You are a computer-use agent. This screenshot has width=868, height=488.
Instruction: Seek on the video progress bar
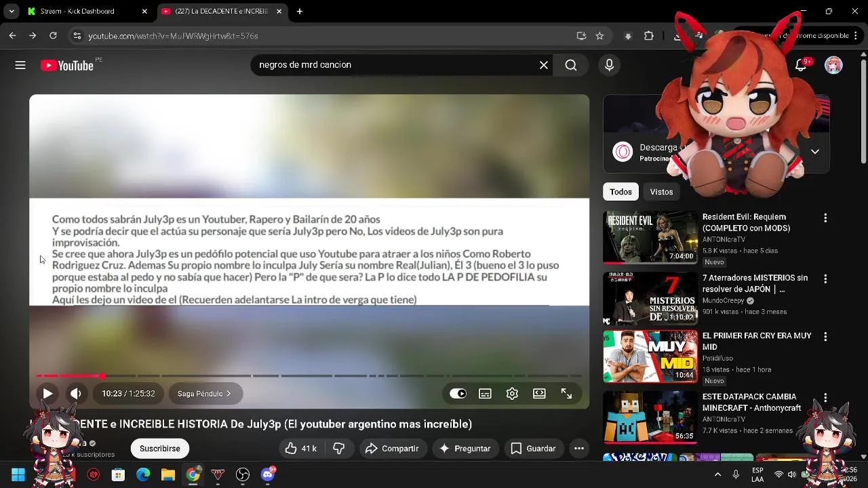point(309,375)
